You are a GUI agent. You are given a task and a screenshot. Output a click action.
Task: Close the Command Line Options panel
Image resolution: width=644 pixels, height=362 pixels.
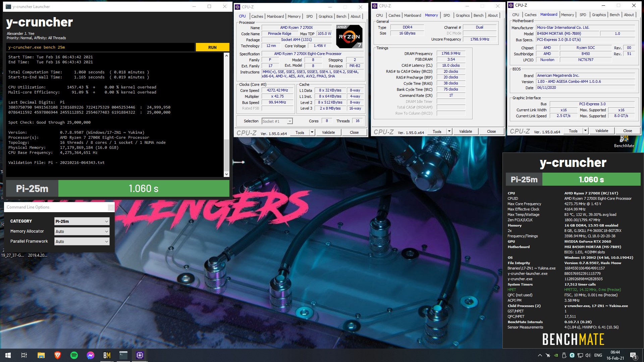coord(111,207)
